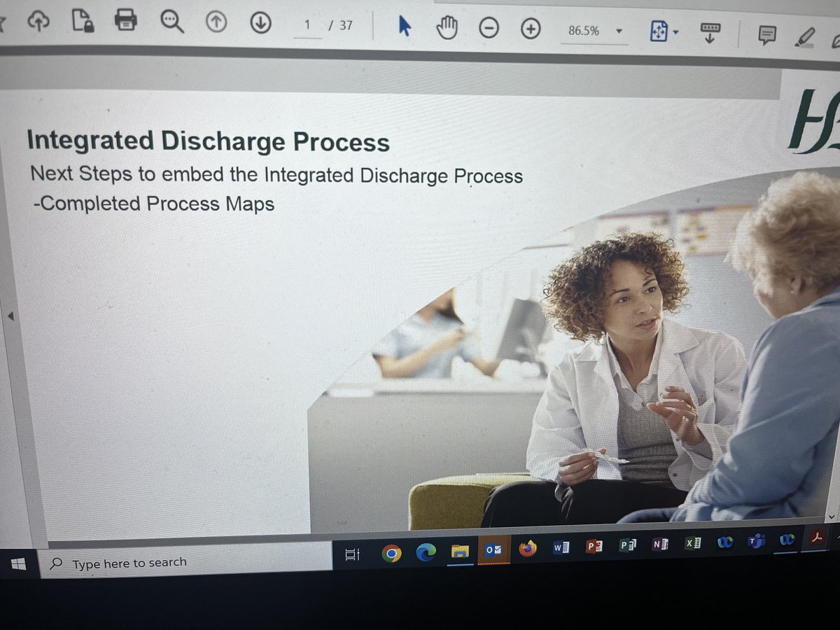The image size is (840, 630).
Task: Click the '-Completed Process Maps' line
Action: (x=154, y=204)
